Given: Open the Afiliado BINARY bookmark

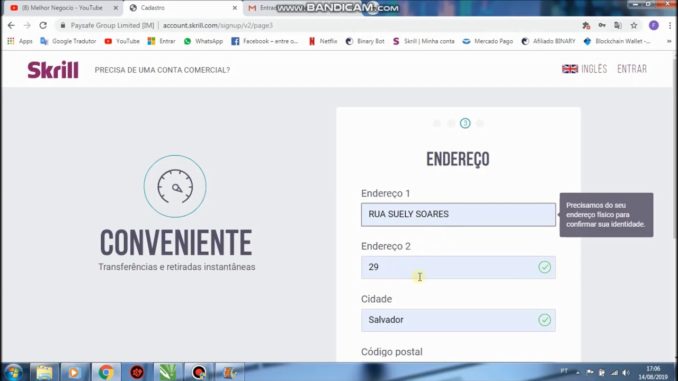Looking at the screenshot, I should point(549,41).
